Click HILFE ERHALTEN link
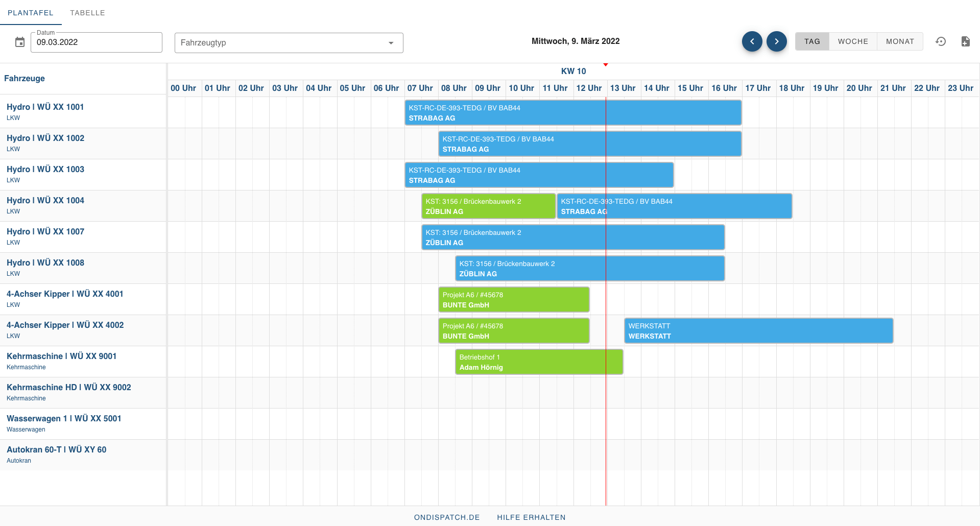 (x=531, y=517)
